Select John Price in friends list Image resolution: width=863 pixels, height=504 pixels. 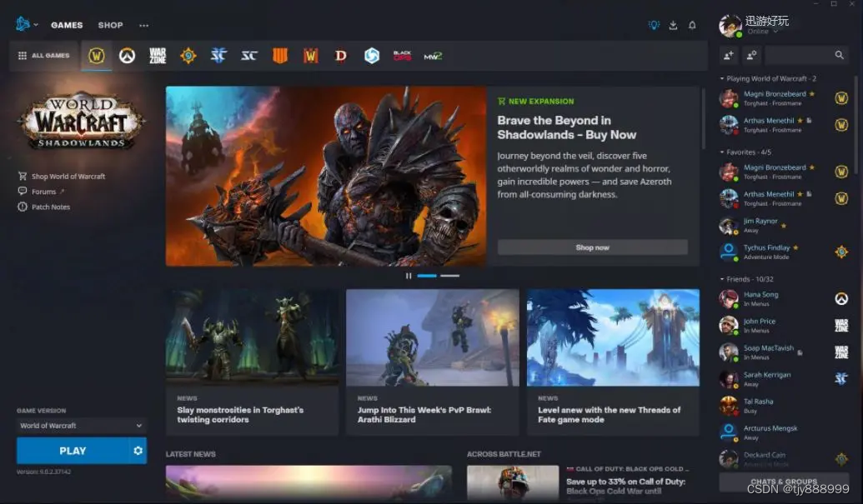pyautogui.click(x=785, y=326)
